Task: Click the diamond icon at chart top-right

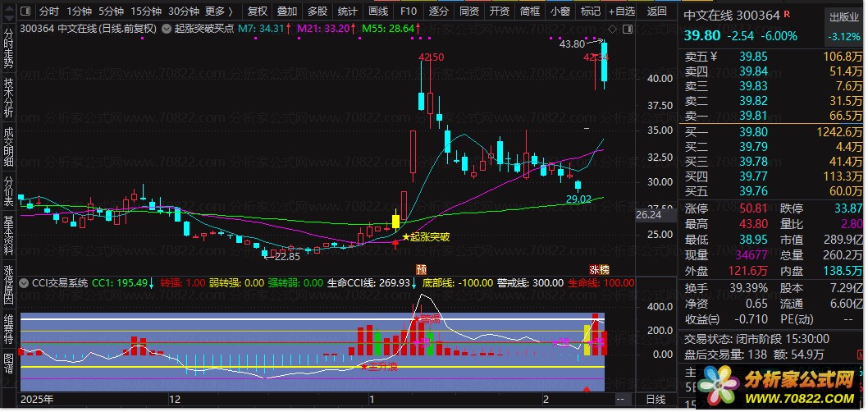Action: [612, 29]
